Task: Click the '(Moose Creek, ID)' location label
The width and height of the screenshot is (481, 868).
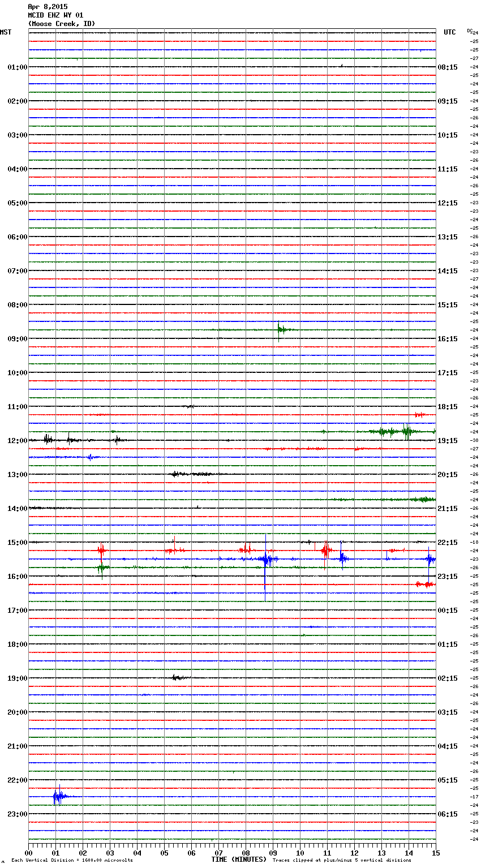Action: (x=62, y=24)
